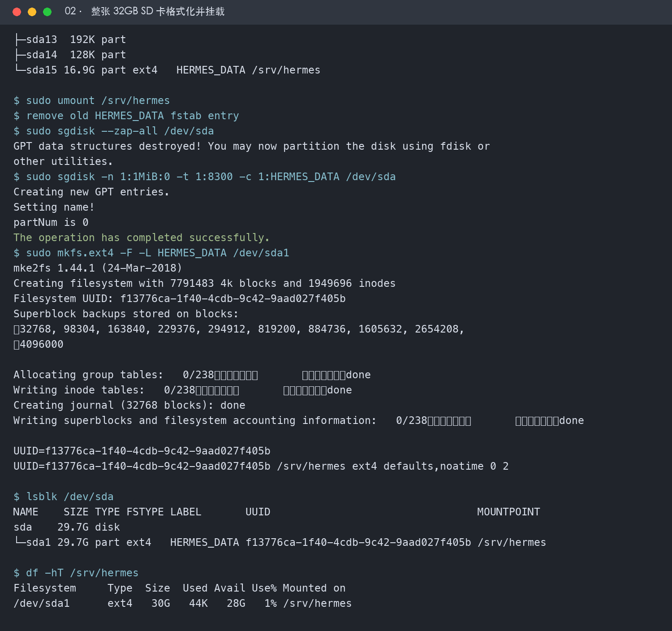This screenshot has width=672, height=631.
Task: Click the mkfs.ext4 HERMES_DATA command line
Action: [151, 253]
